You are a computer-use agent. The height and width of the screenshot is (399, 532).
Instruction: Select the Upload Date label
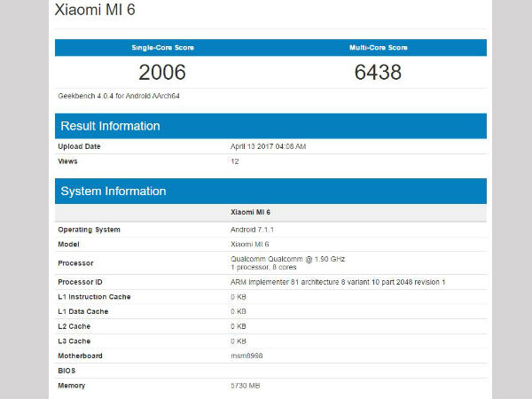click(79, 146)
